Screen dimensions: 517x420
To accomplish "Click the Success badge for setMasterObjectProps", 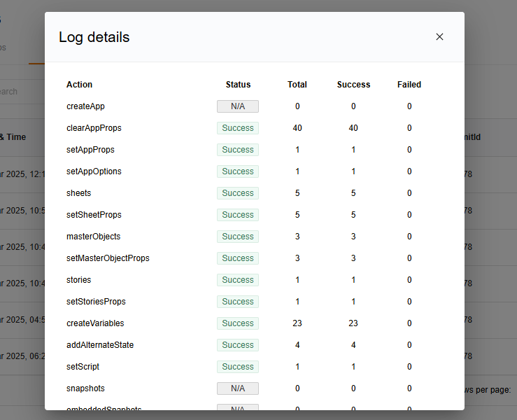I will (238, 258).
